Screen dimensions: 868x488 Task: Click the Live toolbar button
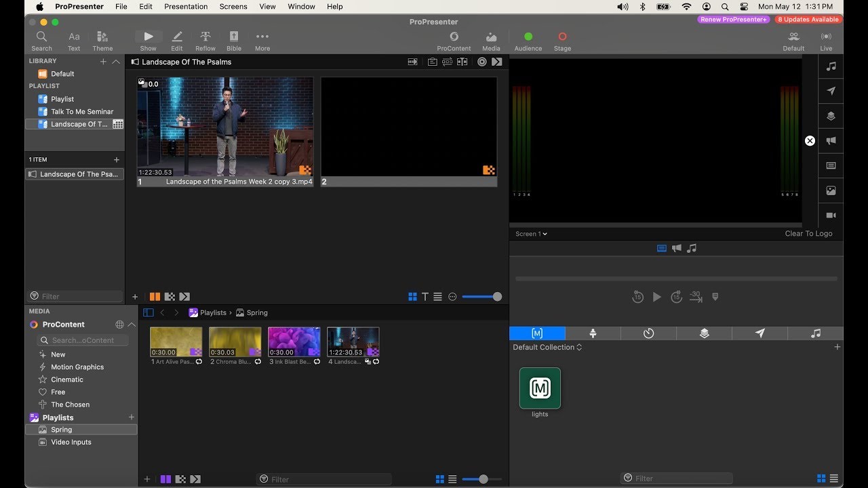coord(826,41)
